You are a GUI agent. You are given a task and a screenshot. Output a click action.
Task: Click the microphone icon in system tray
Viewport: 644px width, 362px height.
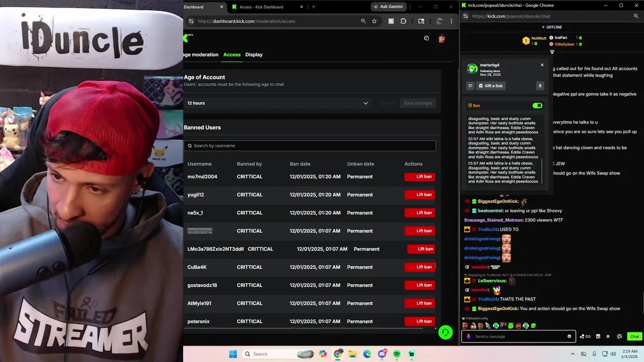(x=594, y=354)
